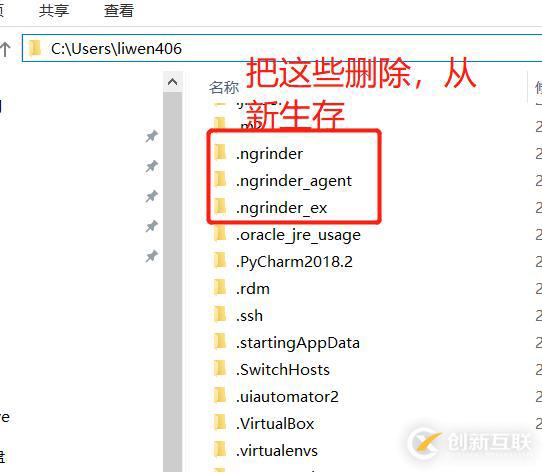542x472 pixels.
Task: Select the .ngrinder_agent folder icon
Action: [x=220, y=180]
